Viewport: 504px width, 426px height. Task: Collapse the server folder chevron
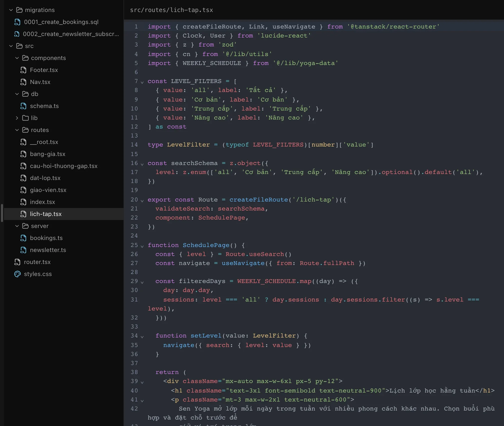[17, 226]
